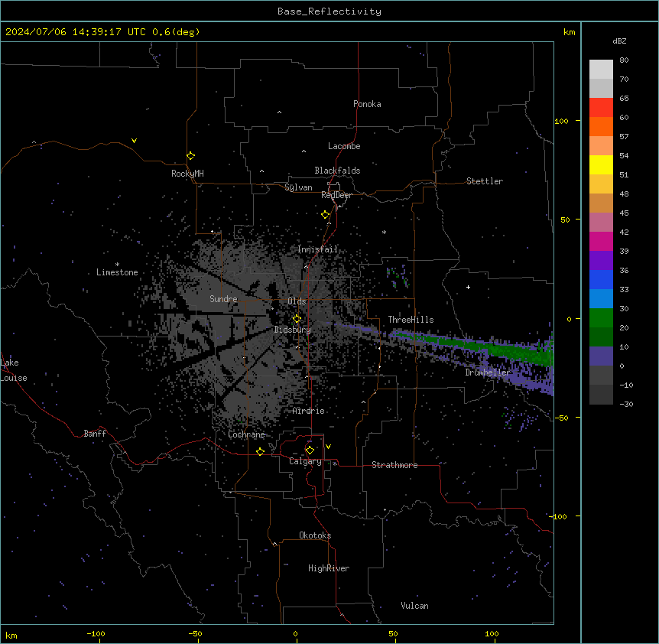Click the Sylvan label on the map
The height and width of the screenshot is (644, 659).
coord(298,187)
